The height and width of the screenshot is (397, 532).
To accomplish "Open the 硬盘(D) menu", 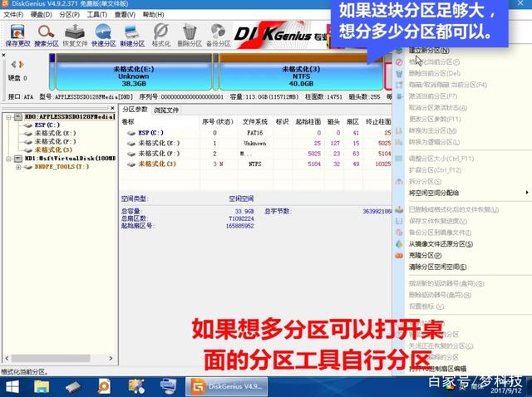I will [x=41, y=15].
